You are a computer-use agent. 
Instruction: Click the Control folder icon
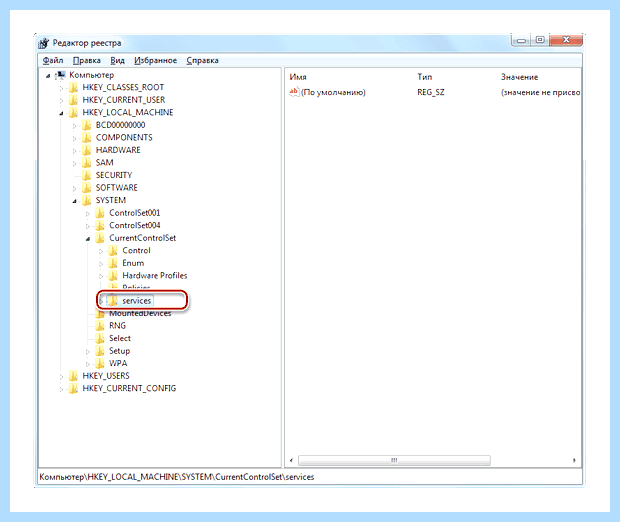[x=113, y=251]
